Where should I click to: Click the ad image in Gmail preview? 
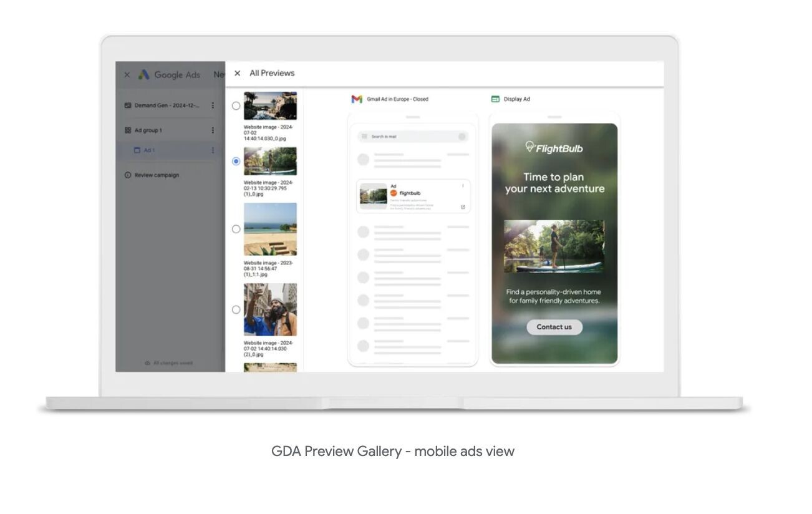[x=374, y=196]
